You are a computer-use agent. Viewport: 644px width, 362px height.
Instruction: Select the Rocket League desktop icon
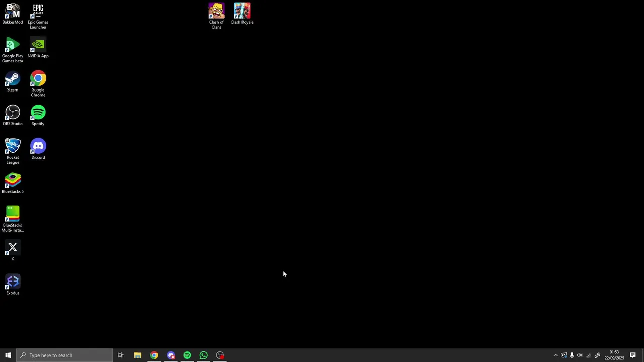13,152
